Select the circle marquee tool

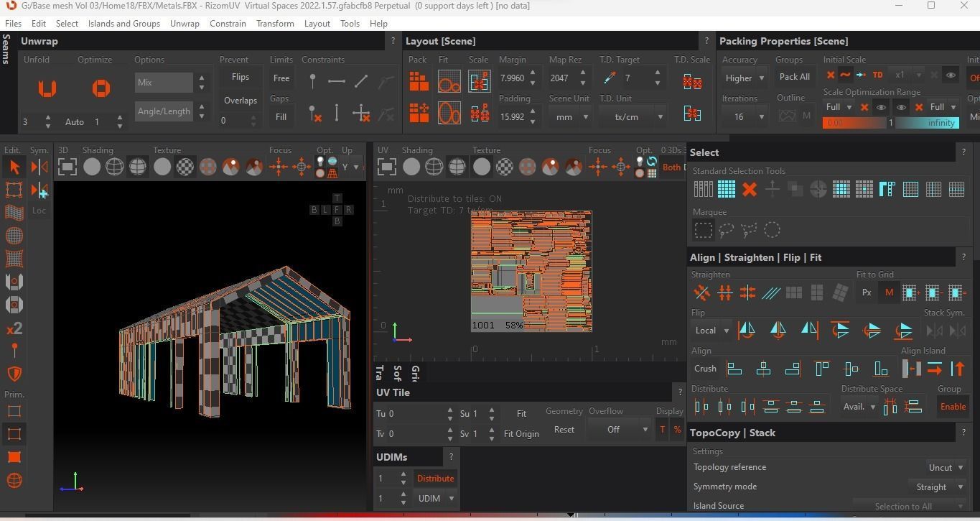[x=772, y=230]
